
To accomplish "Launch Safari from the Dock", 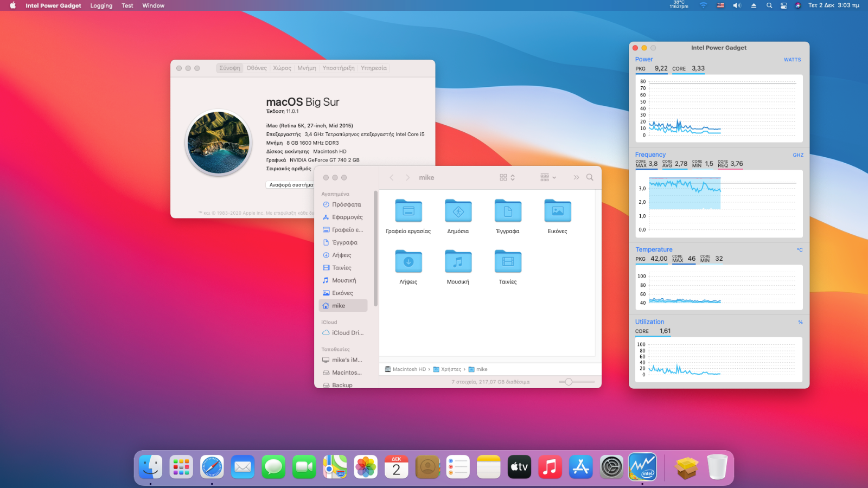I will pos(212,466).
